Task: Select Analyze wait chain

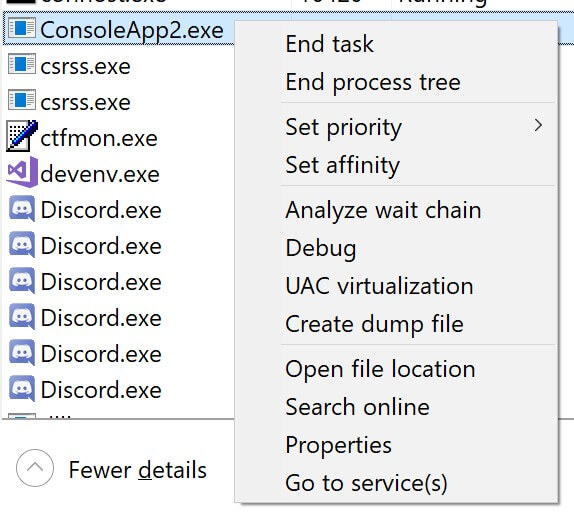Action: point(396,210)
